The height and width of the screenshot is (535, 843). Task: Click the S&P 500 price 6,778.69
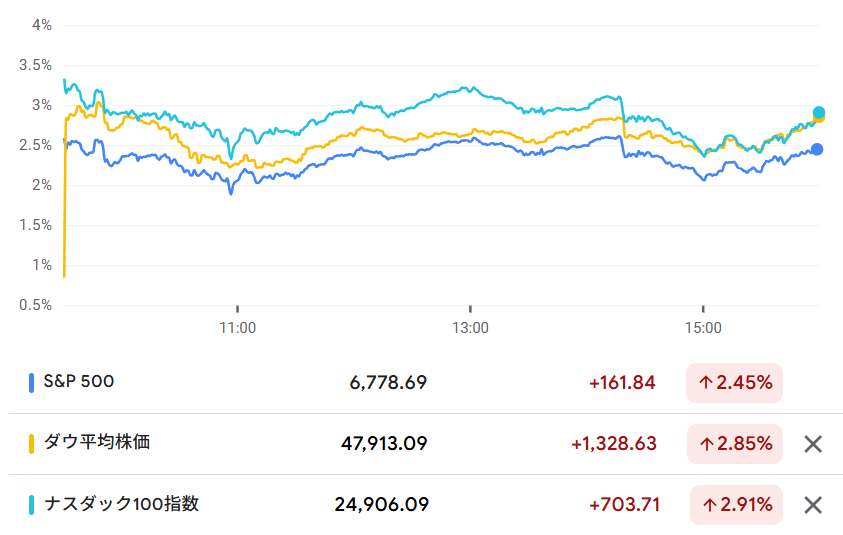(x=389, y=383)
